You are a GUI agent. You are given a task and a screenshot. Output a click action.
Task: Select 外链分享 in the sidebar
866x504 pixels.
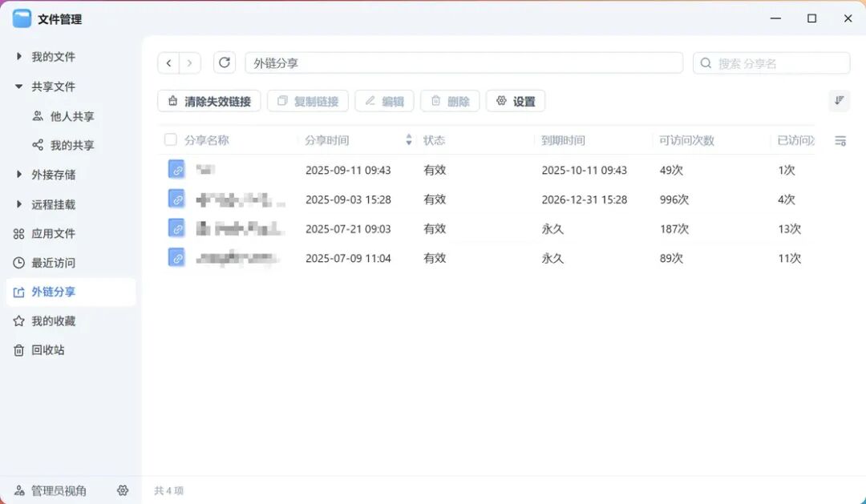[71, 292]
